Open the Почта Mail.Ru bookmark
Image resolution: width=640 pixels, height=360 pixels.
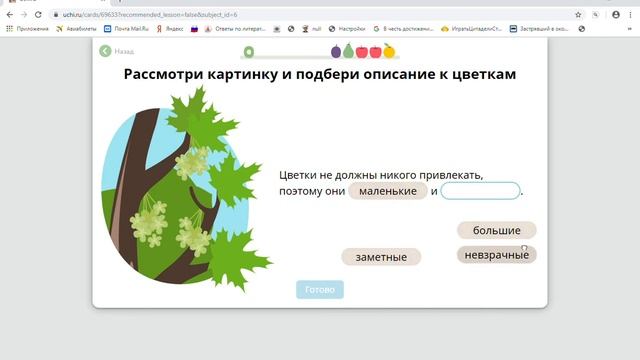126,29
